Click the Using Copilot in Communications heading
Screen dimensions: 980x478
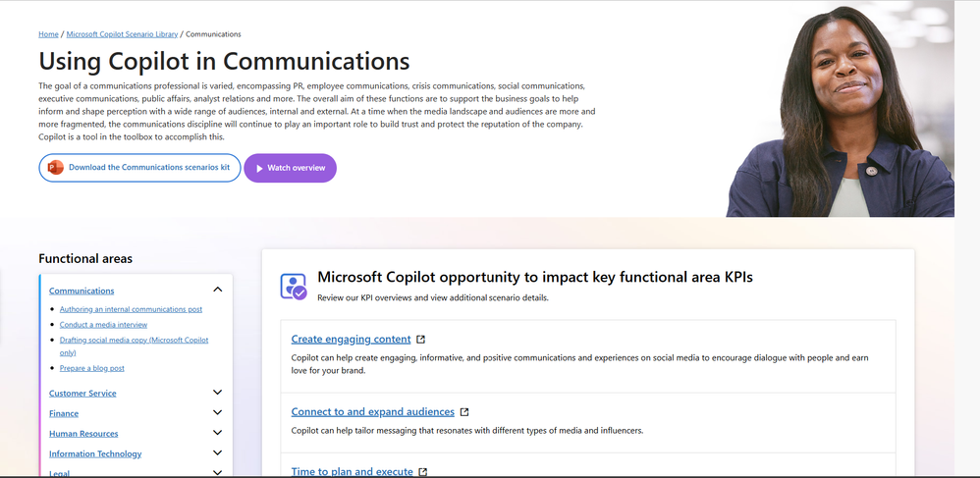pos(224,61)
